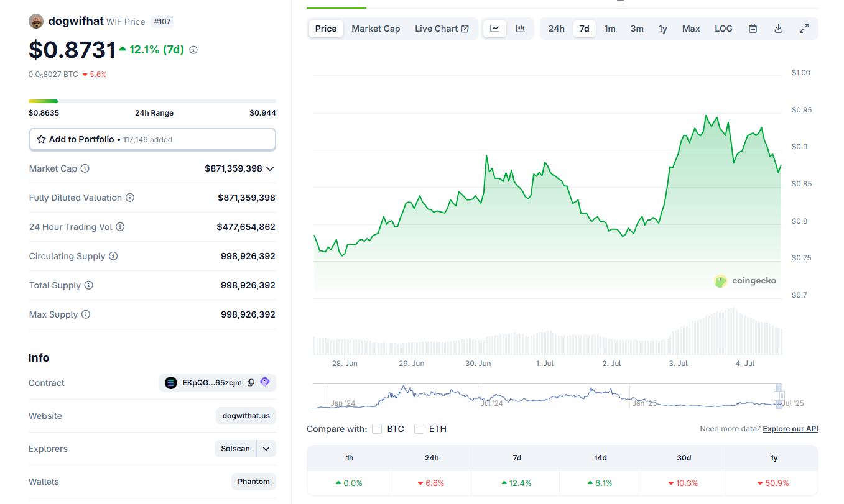Click the BTC price 0.0₅8027 BTC
844x504 pixels.
point(53,75)
